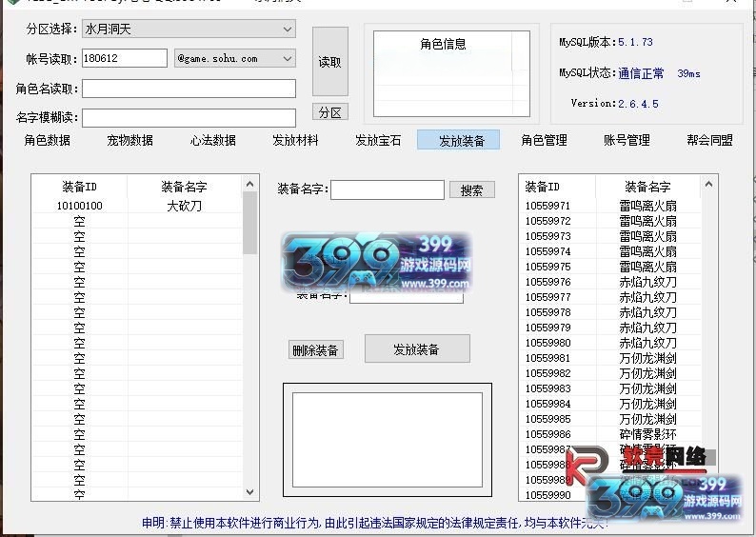The width and height of the screenshot is (756, 537).
Task: Focus the 角色名读取 input field
Action: tap(189, 89)
